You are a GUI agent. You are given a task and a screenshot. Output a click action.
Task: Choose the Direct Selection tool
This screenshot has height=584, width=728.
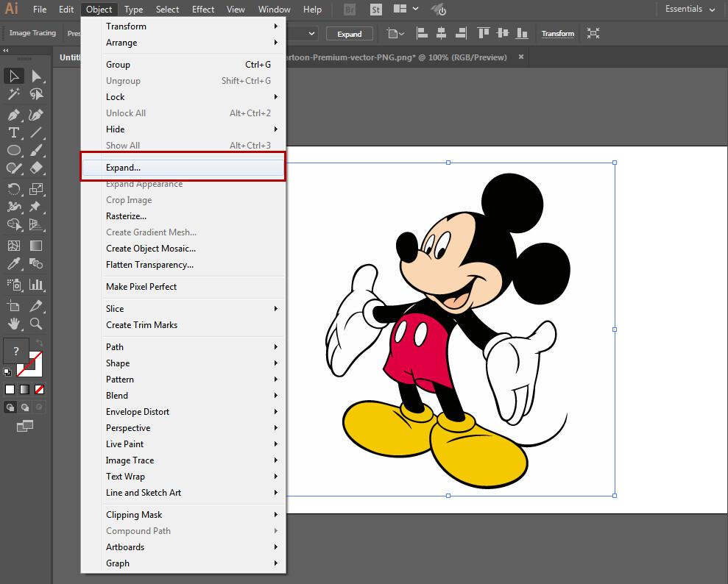point(35,76)
